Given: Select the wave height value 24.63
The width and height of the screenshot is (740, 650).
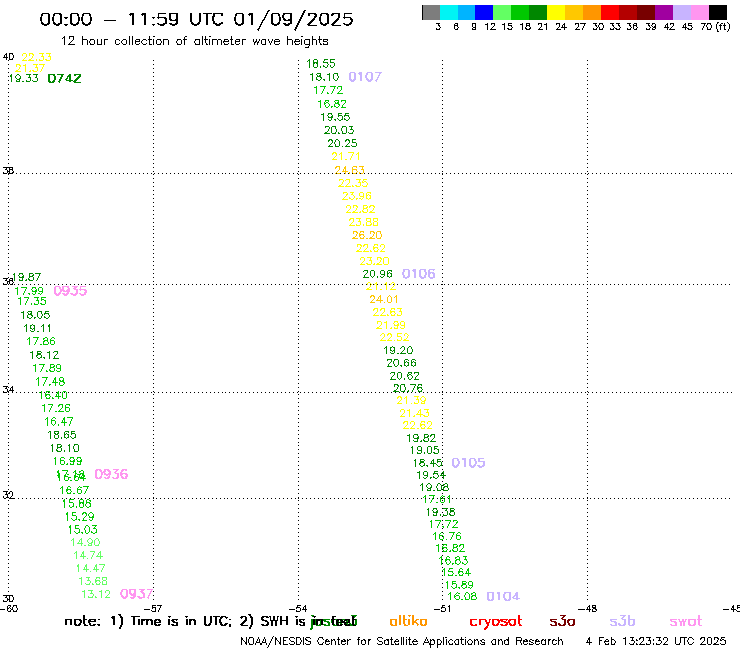Looking at the screenshot, I should coord(350,170).
